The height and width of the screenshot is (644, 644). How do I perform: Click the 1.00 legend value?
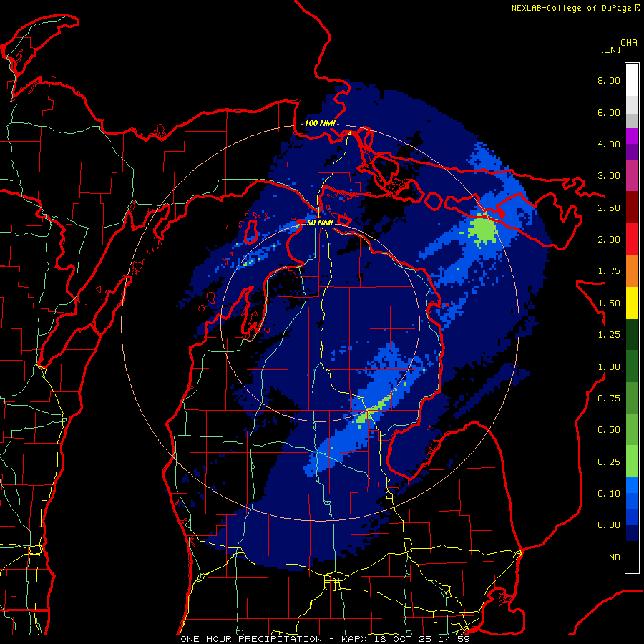609,367
